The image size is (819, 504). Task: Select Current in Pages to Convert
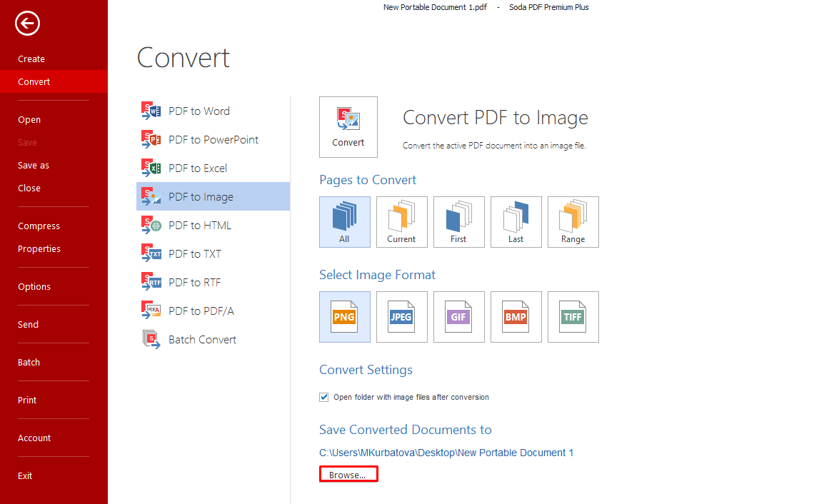pos(402,222)
